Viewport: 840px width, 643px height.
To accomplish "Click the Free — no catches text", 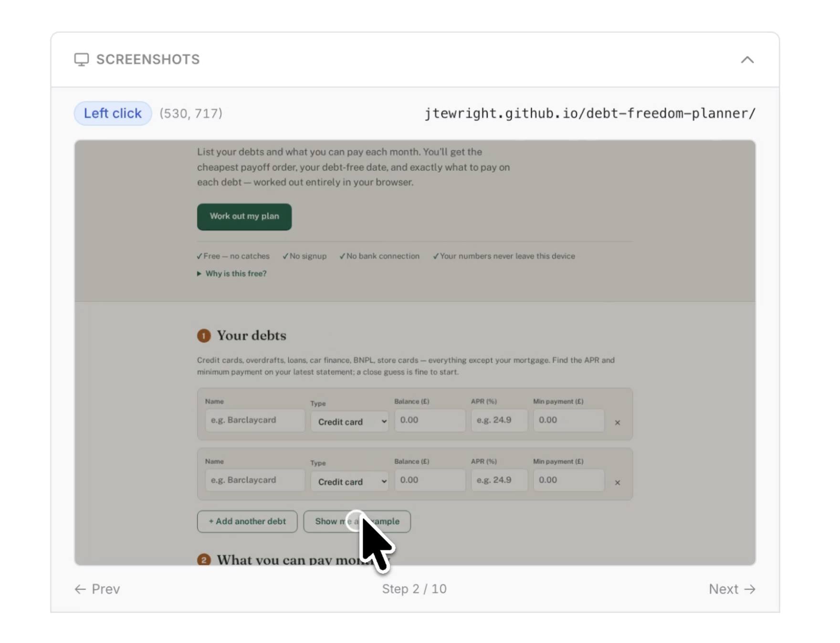I will (236, 256).
